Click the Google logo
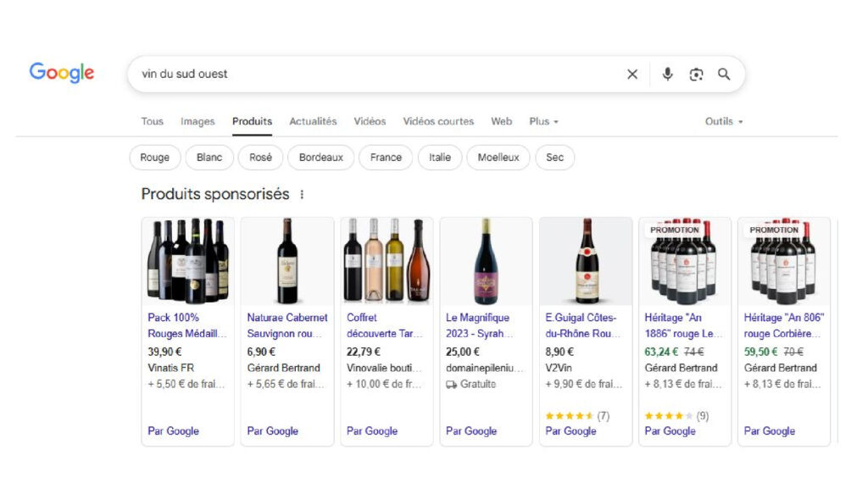The height and width of the screenshot is (488, 868). click(x=62, y=73)
